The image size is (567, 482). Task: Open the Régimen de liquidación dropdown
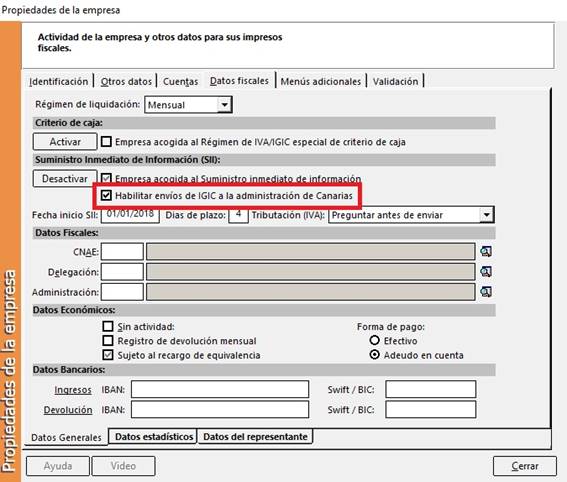tap(225, 105)
